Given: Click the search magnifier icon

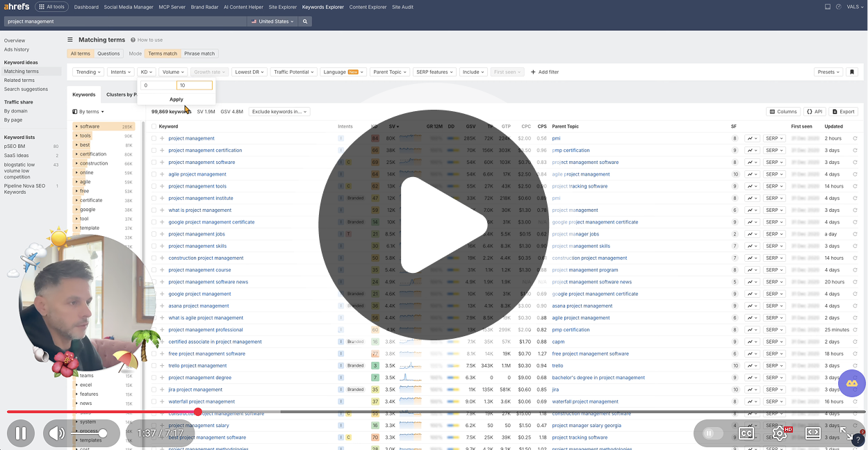Looking at the screenshot, I should 304,22.
